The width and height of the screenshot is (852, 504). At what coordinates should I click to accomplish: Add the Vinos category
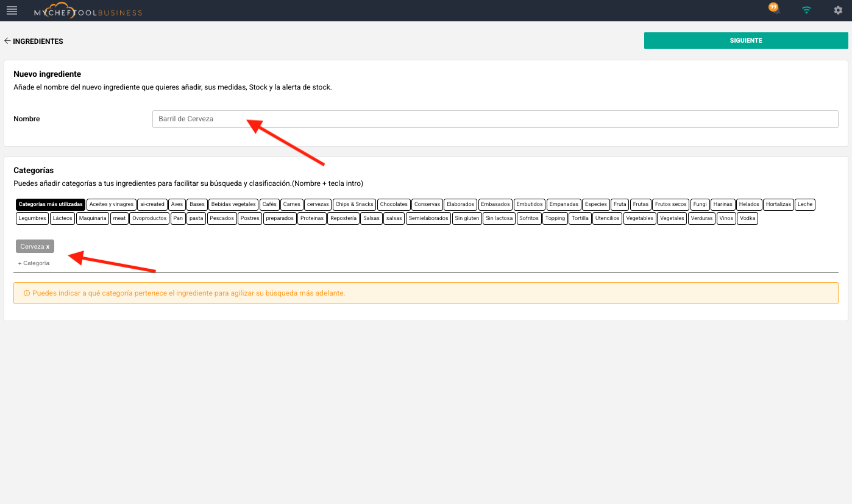726,218
